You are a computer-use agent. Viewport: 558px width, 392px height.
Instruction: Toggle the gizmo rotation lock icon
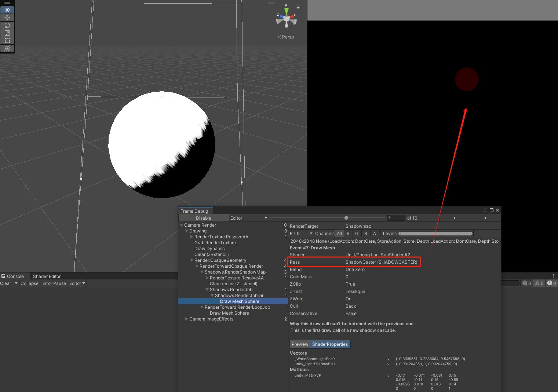[x=298, y=7]
